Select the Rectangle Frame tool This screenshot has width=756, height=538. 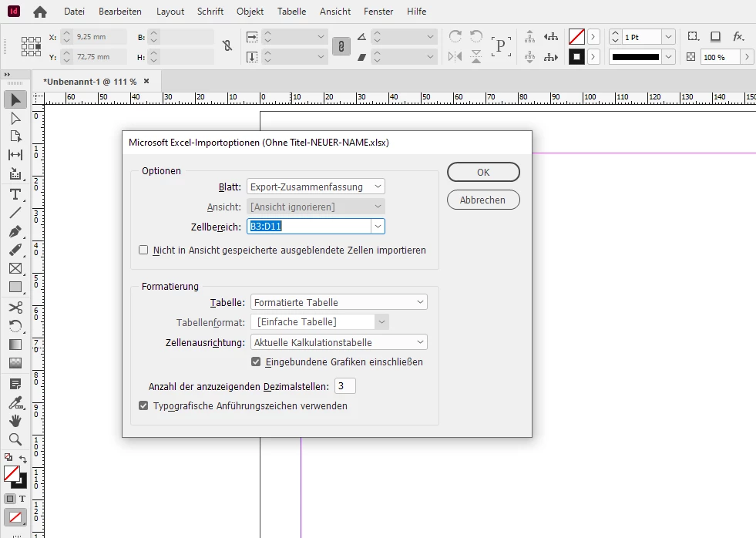coord(15,268)
